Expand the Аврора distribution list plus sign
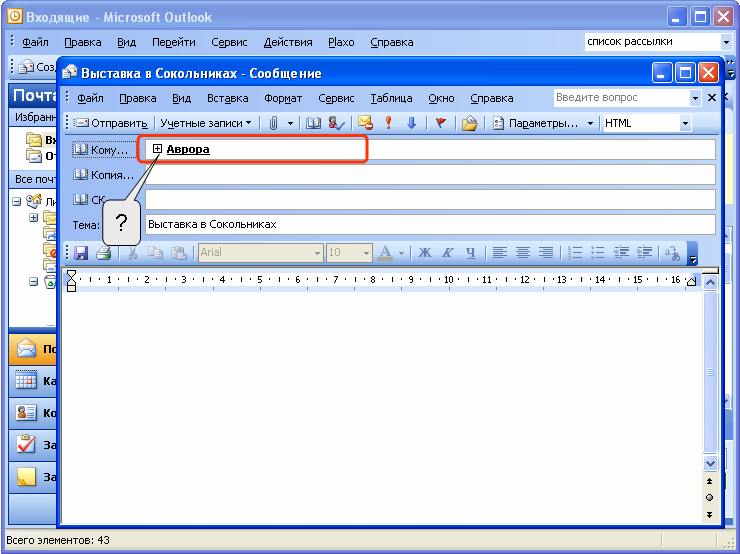The width and height of the screenshot is (740, 554). click(157, 149)
